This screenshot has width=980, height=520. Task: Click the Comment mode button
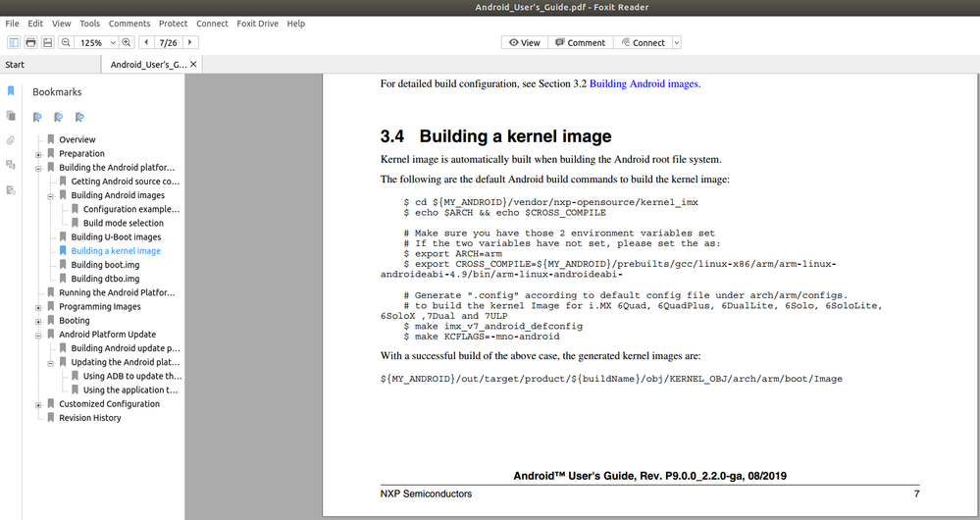pyautogui.click(x=581, y=42)
